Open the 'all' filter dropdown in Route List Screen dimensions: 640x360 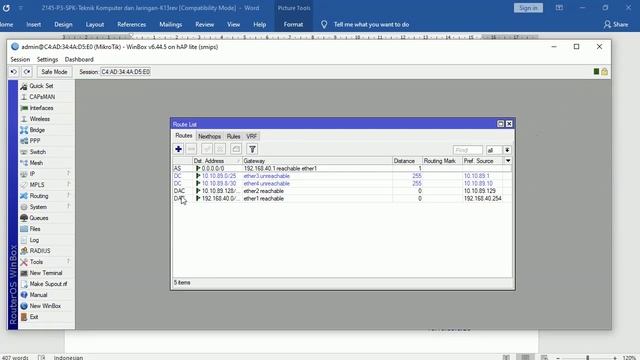pyautogui.click(x=507, y=150)
